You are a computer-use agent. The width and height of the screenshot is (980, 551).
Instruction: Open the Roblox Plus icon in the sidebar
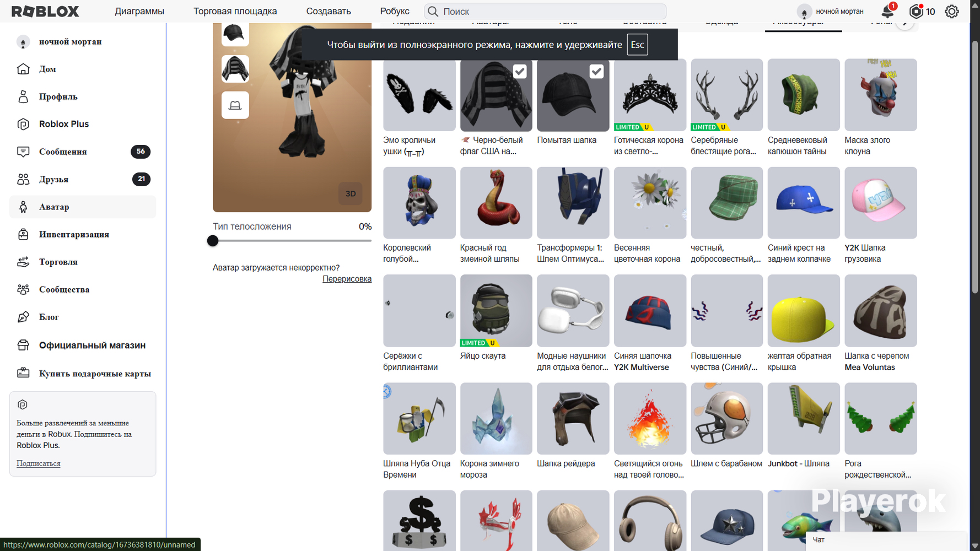pyautogui.click(x=23, y=124)
